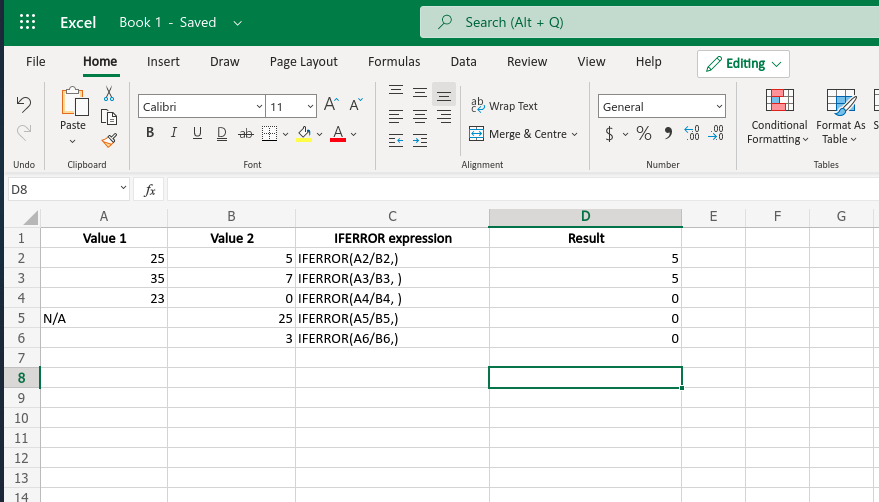Open Conditional Formatting menu
Image resolution: width=879 pixels, height=502 pixels.
[779, 117]
